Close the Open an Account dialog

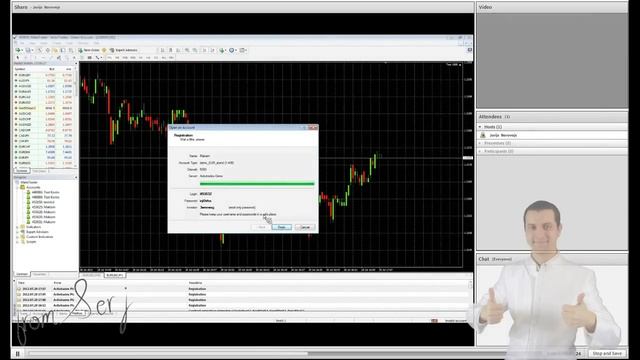(x=313, y=127)
